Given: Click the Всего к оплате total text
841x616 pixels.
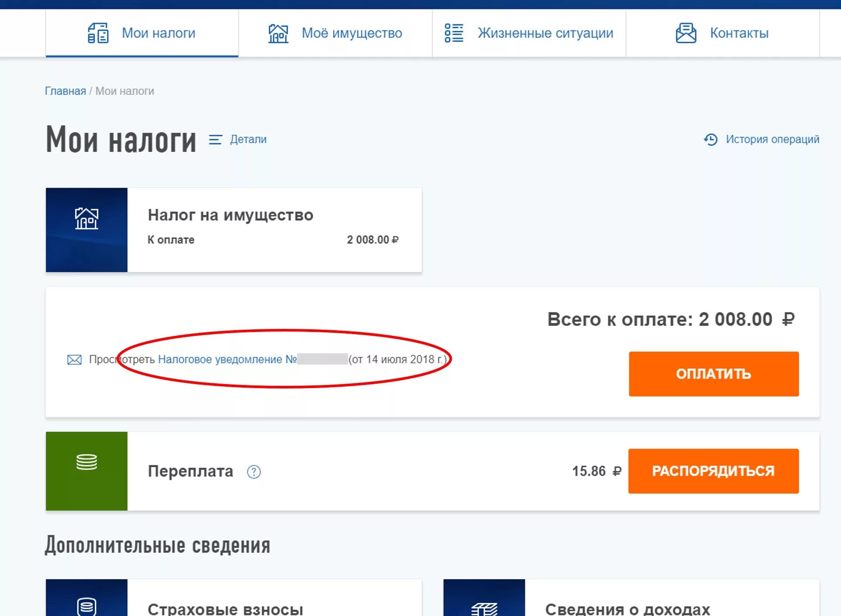Looking at the screenshot, I should 671,319.
